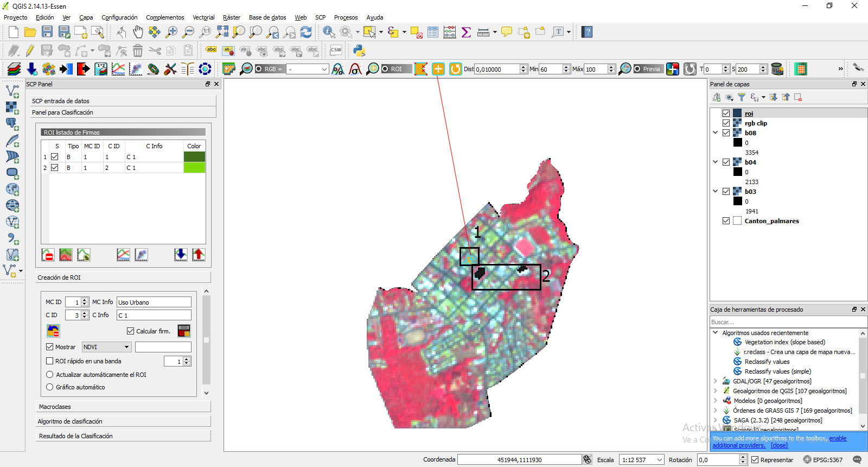
Task: Select Gráfico automático radio option
Action: (50, 387)
